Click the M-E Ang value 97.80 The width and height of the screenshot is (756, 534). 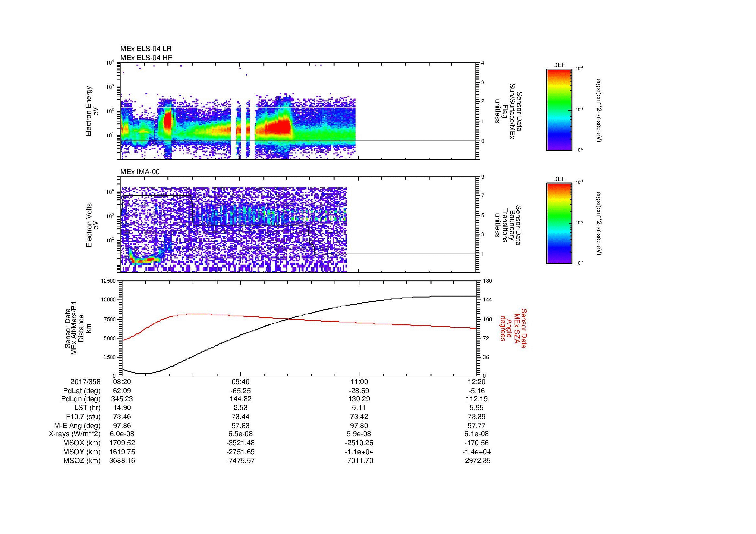click(x=359, y=426)
